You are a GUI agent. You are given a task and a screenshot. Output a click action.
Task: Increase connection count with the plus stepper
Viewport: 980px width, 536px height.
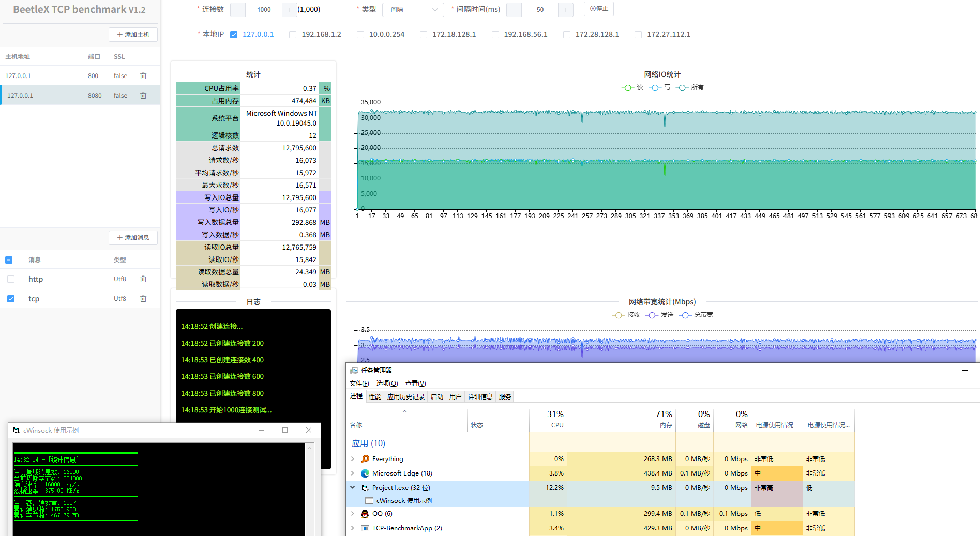pyautogui.click(x=290, y=10)
